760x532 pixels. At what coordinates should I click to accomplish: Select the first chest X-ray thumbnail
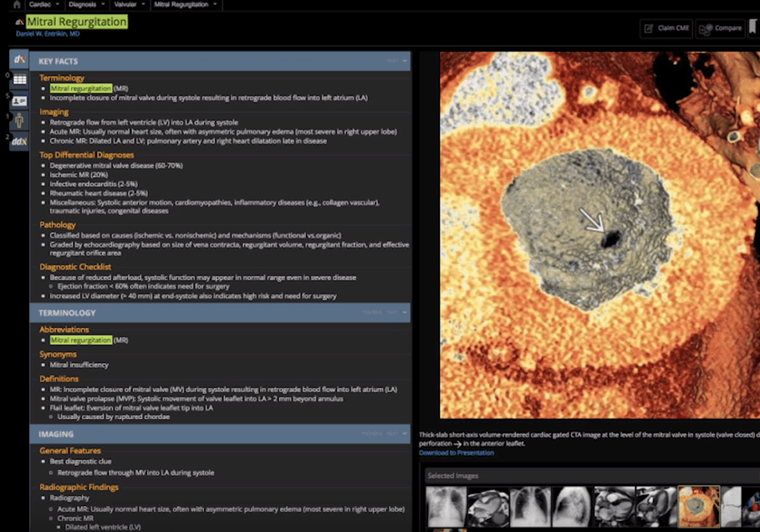(x=446, y=506)
